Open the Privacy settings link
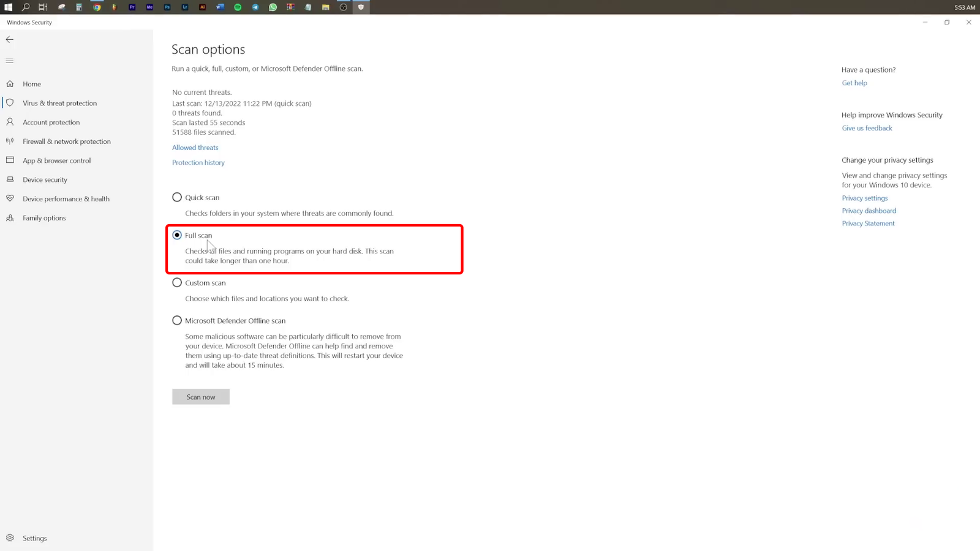980x551 pixels. 864,198
